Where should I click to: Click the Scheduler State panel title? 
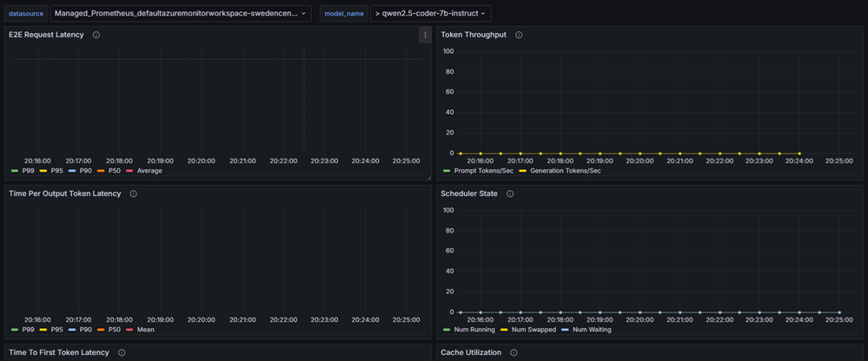(x=469, y=194)
